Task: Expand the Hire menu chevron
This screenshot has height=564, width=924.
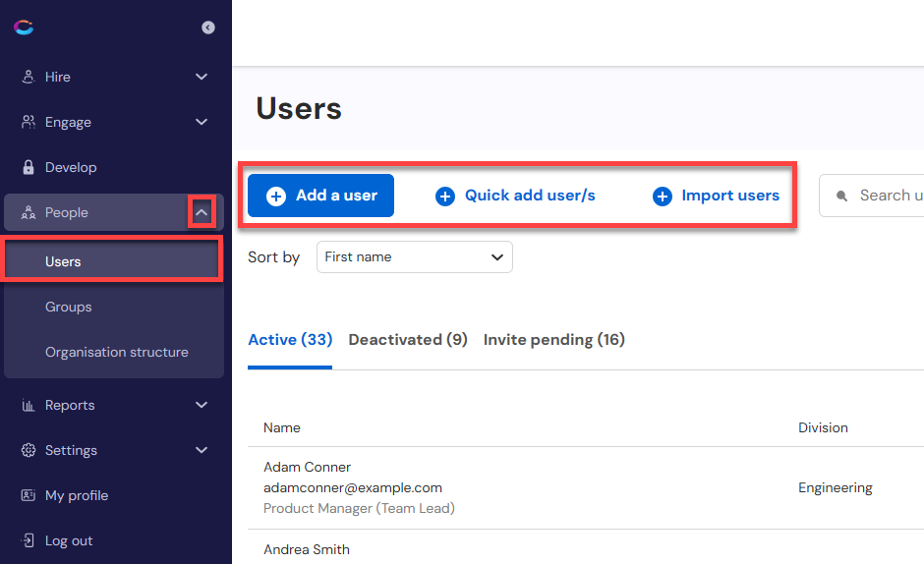Action: (202, 77)
